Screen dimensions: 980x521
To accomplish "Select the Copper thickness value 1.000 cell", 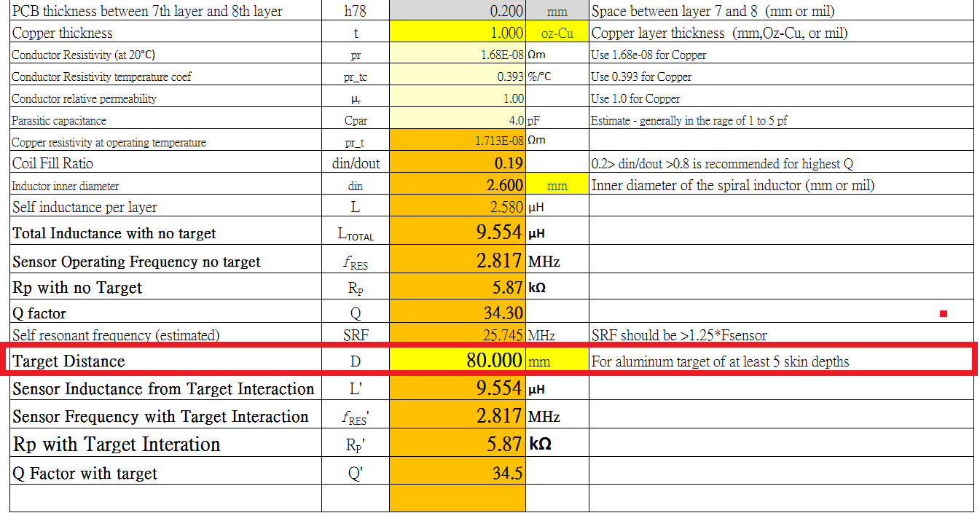I will (458, 33).
